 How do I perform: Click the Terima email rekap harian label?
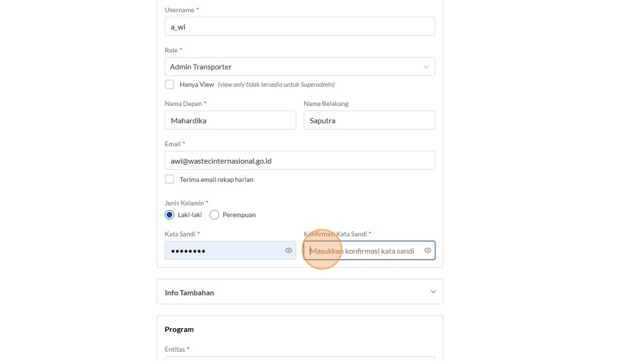click(216, 180)
